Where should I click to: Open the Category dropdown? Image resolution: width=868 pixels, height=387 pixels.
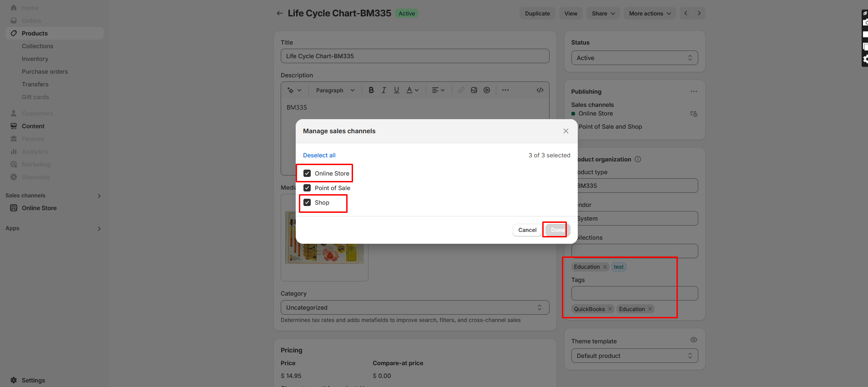[x=415, y=307]
